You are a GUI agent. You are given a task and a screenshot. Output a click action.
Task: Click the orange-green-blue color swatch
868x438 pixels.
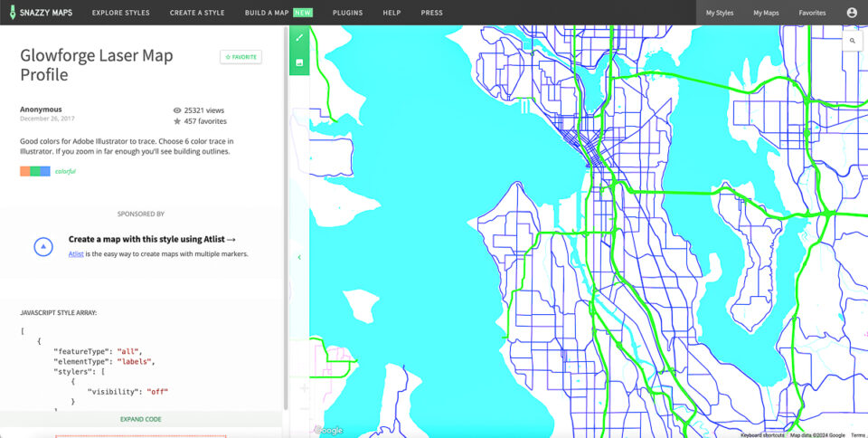coord(35,171)
